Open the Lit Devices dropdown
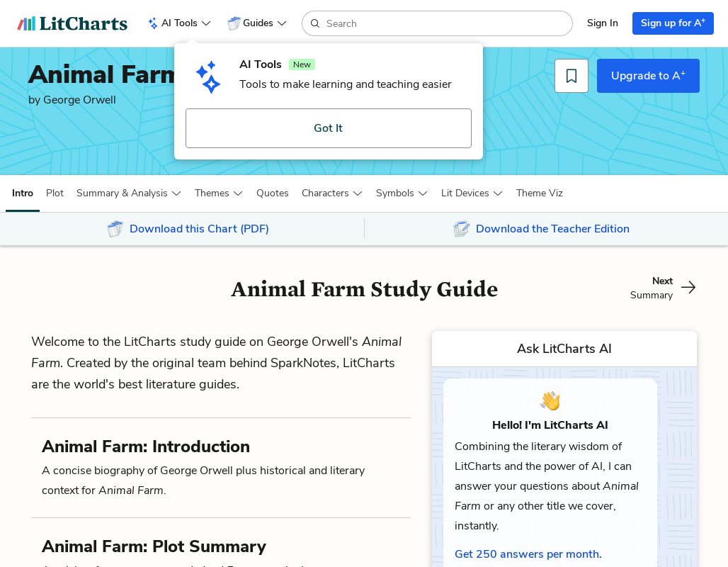This screenshot has width=728, height=567. point(472,193)
